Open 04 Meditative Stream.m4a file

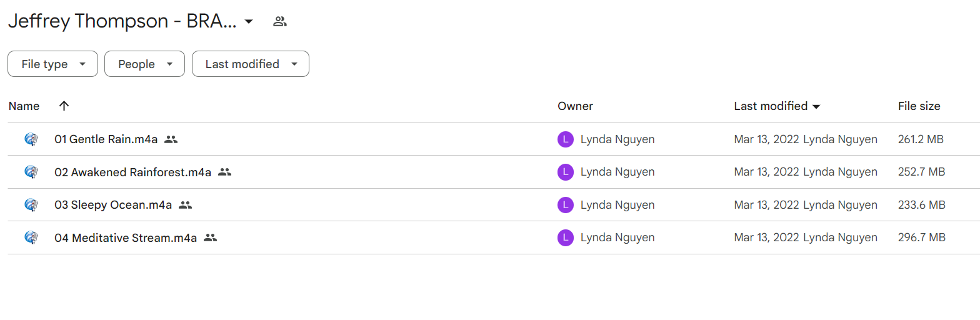126,237
